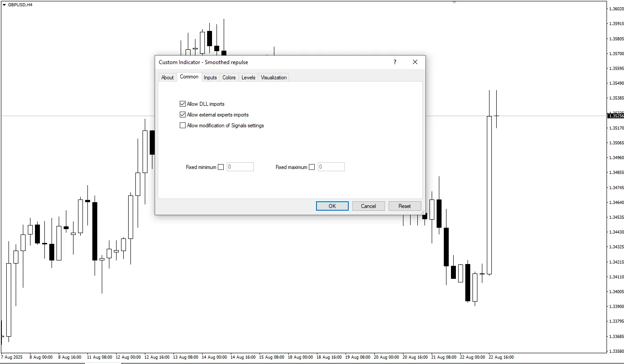Enable Allow modification of Signals settings
This screenshot has height=364, width=624.
coord(182,126)
